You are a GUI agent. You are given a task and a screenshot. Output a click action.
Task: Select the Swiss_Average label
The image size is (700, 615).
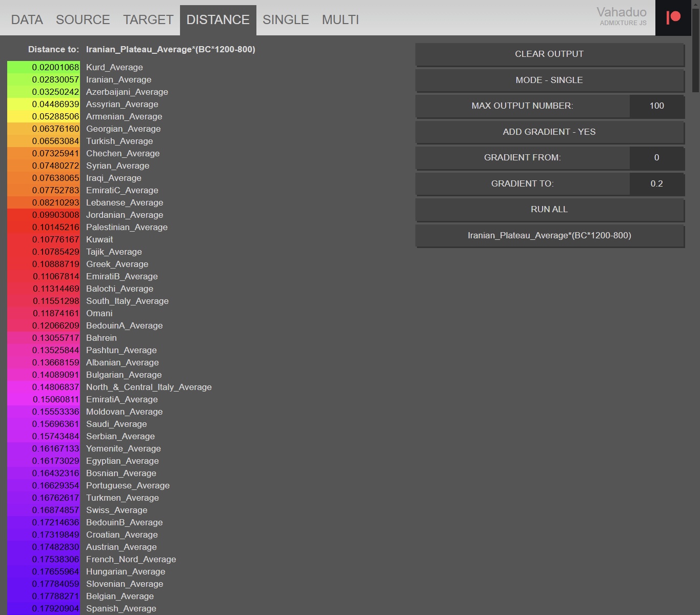coord(117,510)
